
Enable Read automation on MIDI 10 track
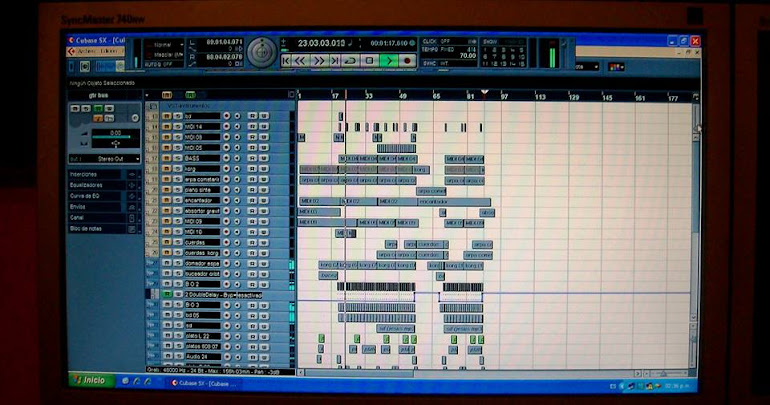(252, 232)
